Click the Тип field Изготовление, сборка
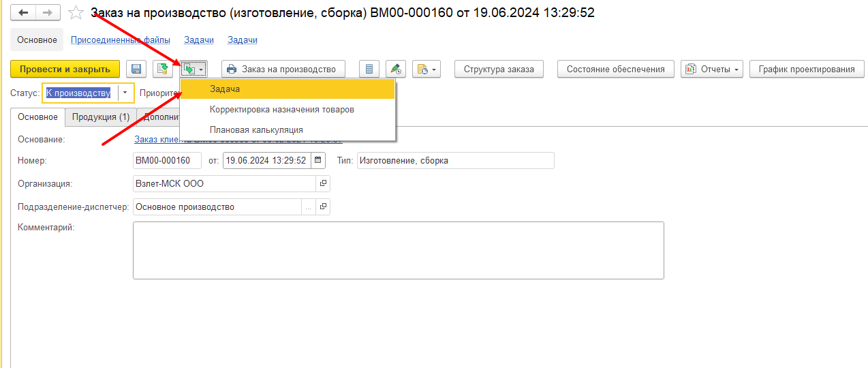 [455, 161]
